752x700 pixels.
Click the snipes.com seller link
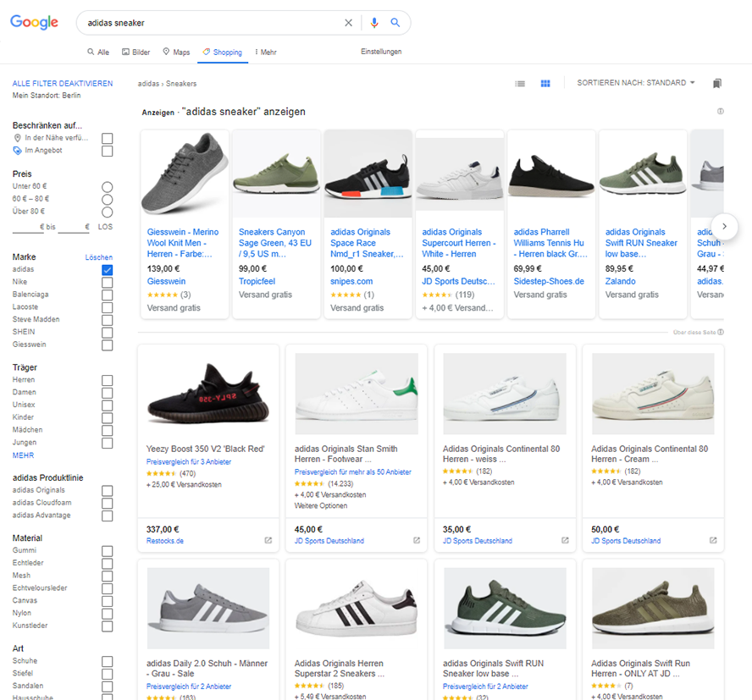(351, 281)
